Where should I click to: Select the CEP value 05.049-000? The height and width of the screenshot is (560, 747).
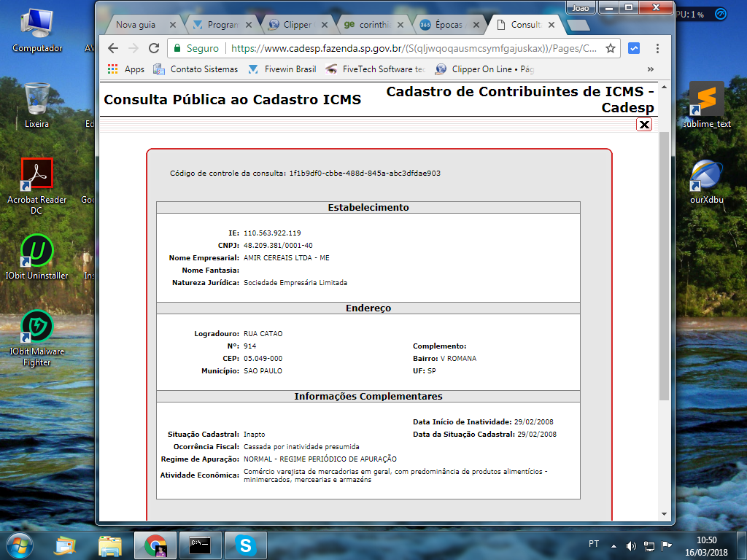click(263, 358)
